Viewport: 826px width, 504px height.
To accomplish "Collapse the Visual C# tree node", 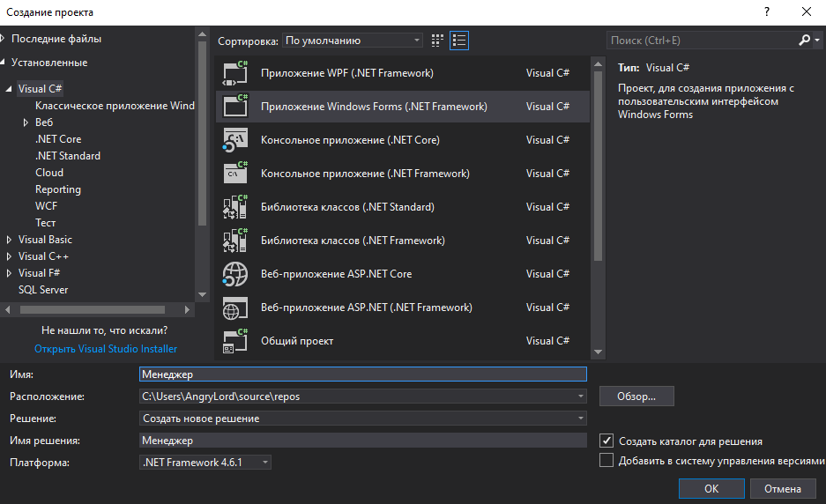I will (9, 89).
